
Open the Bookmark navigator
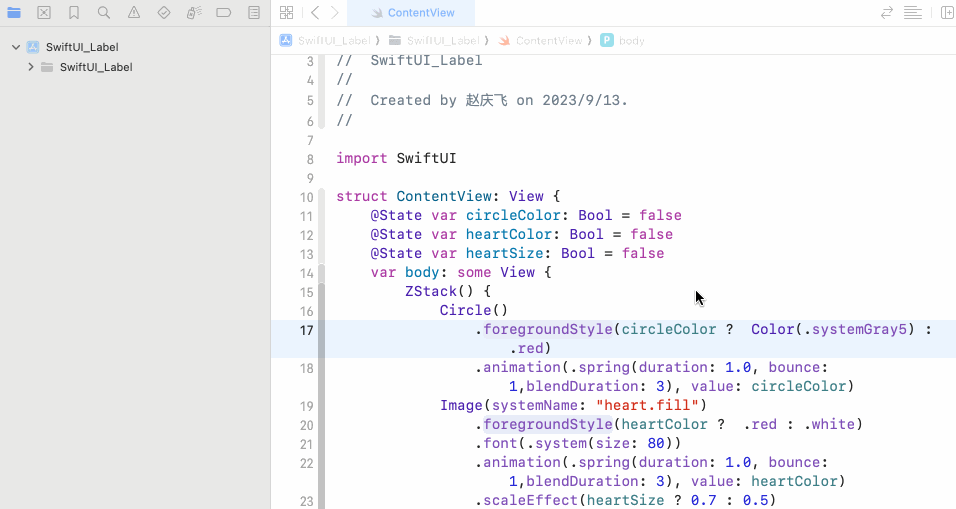coord(74,13)
